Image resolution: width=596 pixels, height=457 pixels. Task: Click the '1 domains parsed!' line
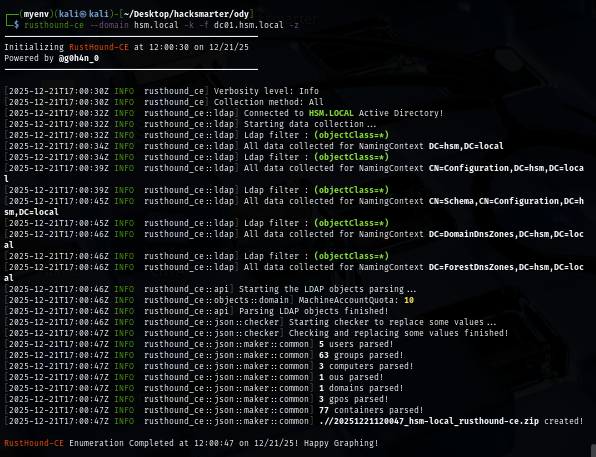pyautogui.click(x=361, y=389)
